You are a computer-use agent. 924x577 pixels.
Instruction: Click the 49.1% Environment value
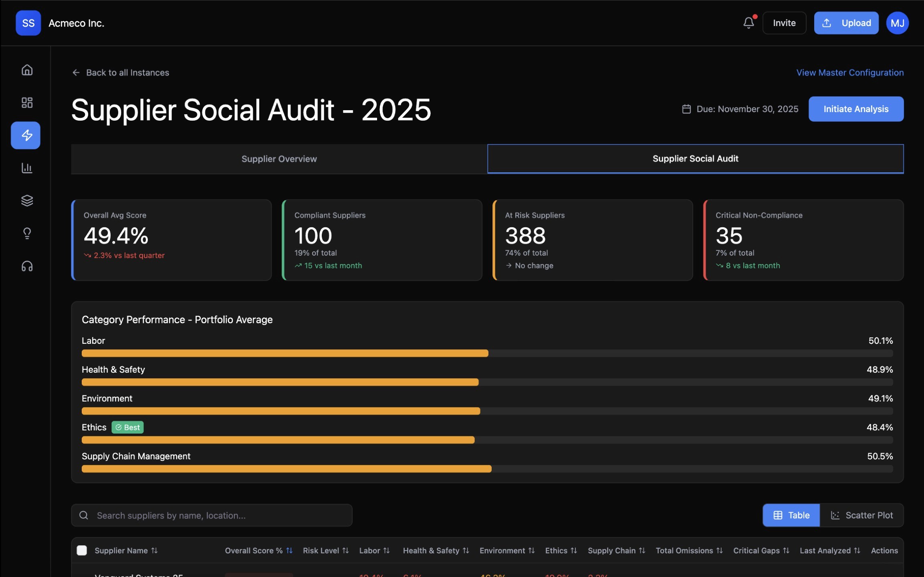[x=880, y=399]
